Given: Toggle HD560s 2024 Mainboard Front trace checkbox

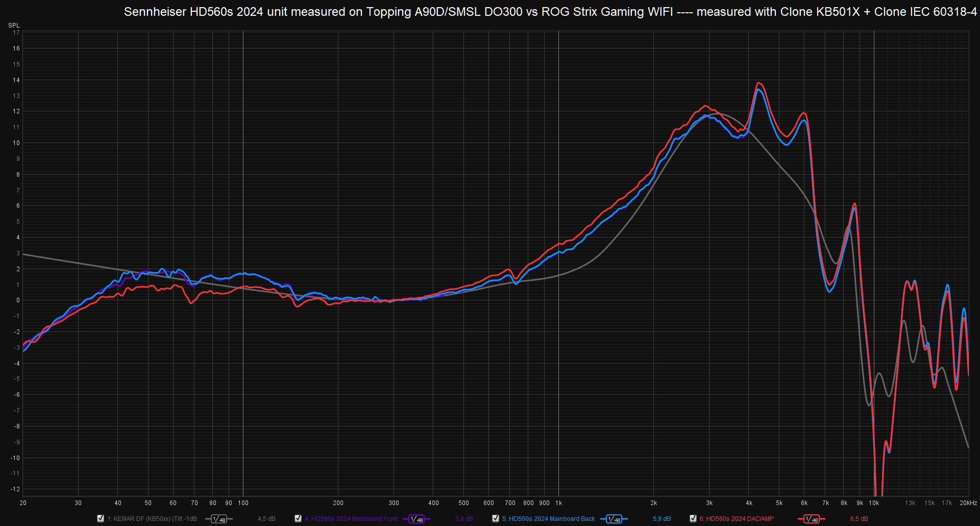Looking at the screenshot, I should click(298, 518).
